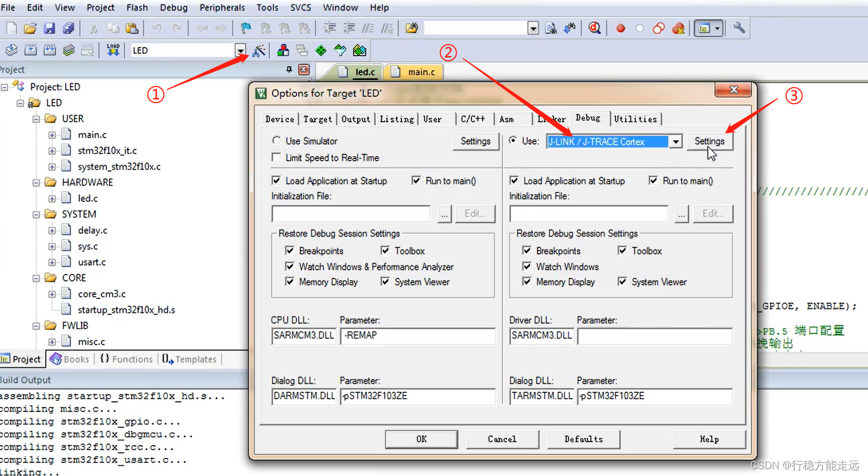The width and height of the screenshot is (868, 476).
Task: Select the Use Simulator radio button
Action: click(276, 140)
